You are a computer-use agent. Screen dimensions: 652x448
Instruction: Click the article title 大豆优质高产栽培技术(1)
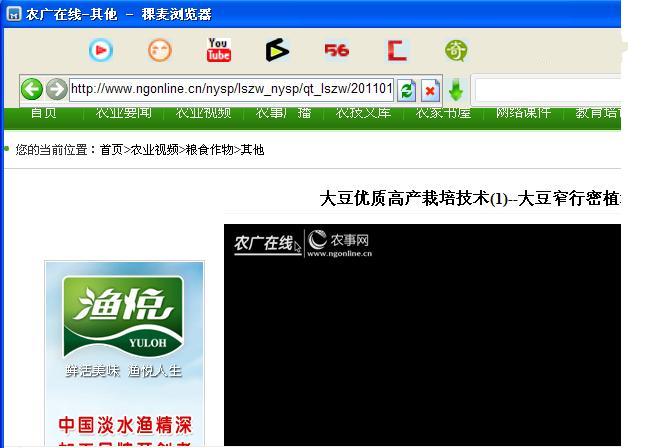coord(470,198)
